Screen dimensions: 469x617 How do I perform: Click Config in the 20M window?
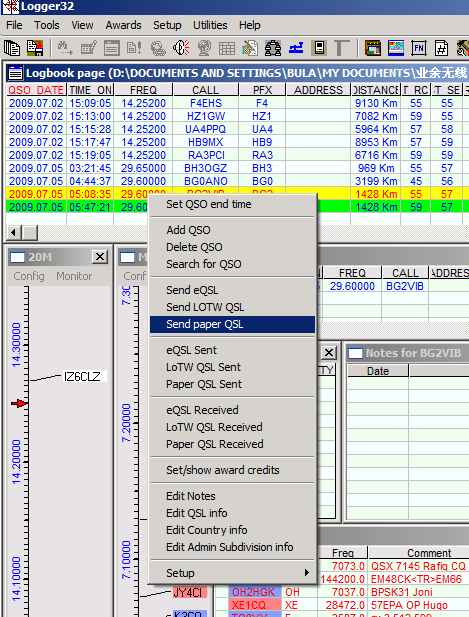click(x=29, y=276)
